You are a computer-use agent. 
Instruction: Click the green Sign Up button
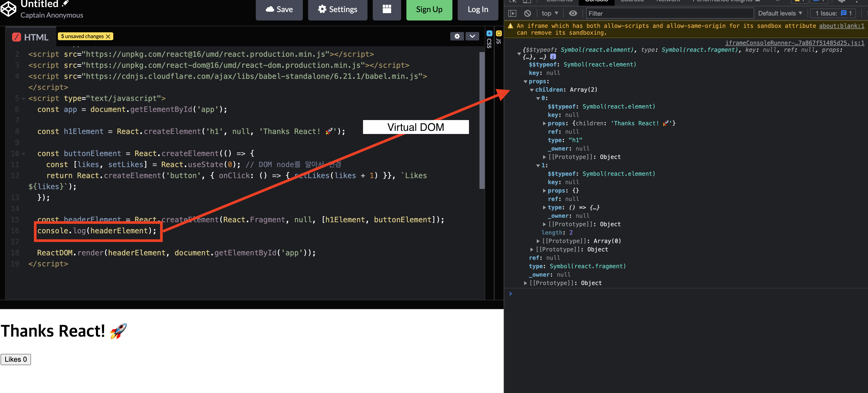[x=429, y=9]
